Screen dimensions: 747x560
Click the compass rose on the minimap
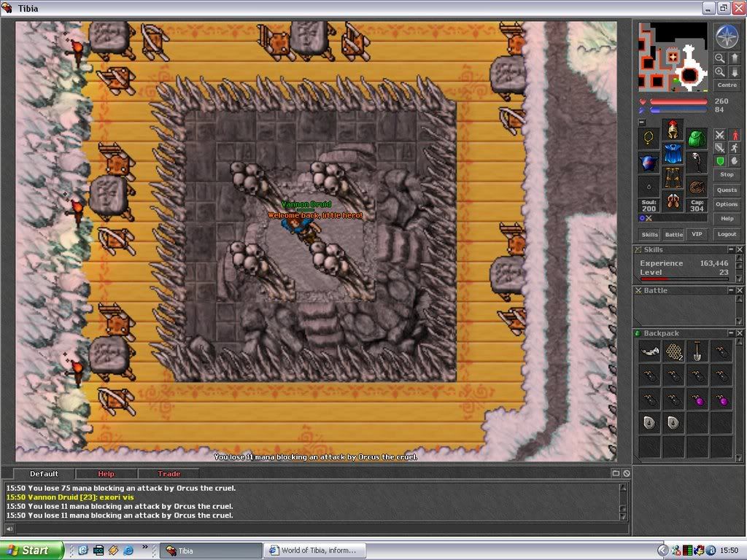pyautogui.click(x=727, y=36)
